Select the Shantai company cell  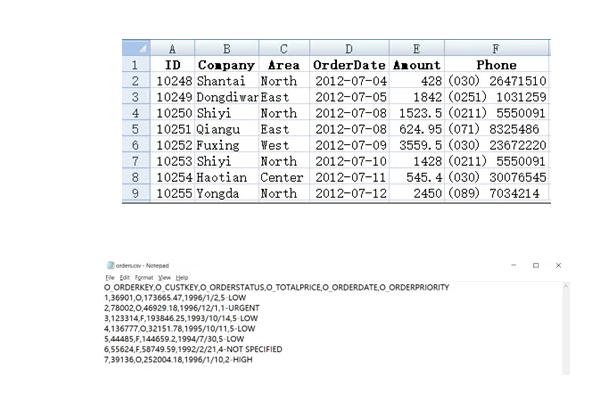tap(226, 80)
